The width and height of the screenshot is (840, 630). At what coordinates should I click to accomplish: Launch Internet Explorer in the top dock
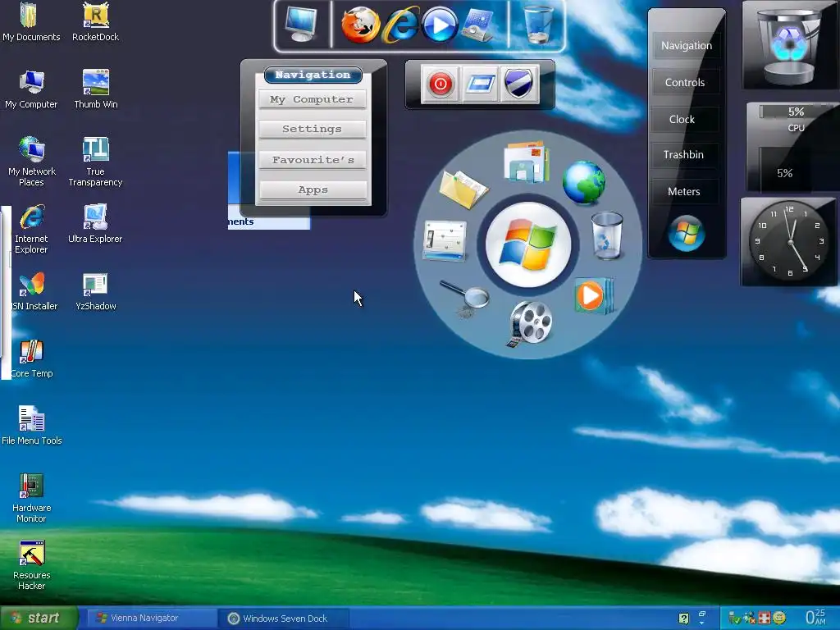[400, 25]
